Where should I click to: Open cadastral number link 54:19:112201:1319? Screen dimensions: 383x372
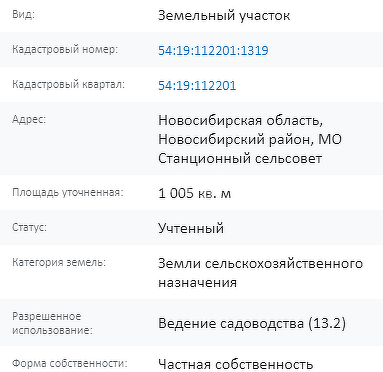[213, 50]
